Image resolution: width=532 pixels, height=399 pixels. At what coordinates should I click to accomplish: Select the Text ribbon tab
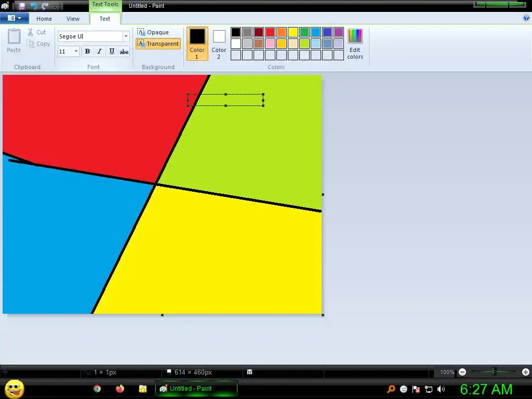[x=104, y=19]
